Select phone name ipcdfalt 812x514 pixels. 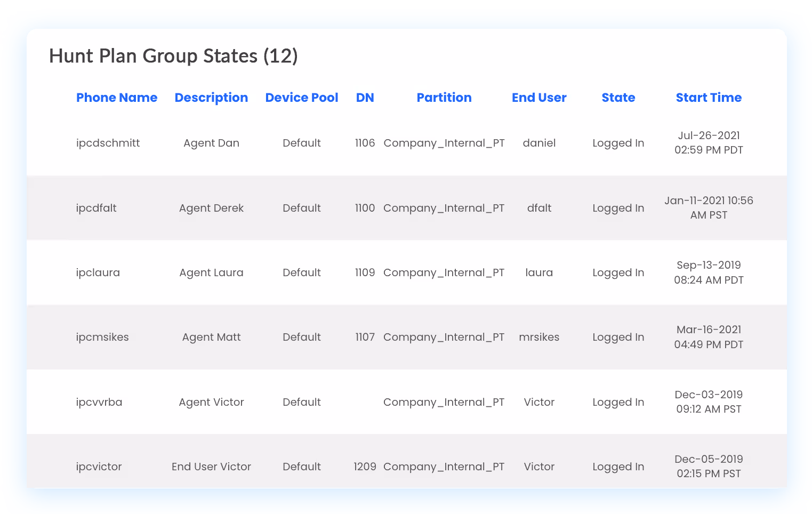coord(97,208)
